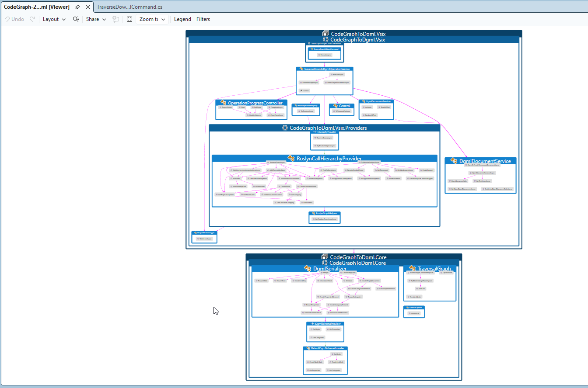Image resolution: width=588 pixels, height=388 pixels.
Task: Click the TraversalOptions class icon
Action: point(408,307)
